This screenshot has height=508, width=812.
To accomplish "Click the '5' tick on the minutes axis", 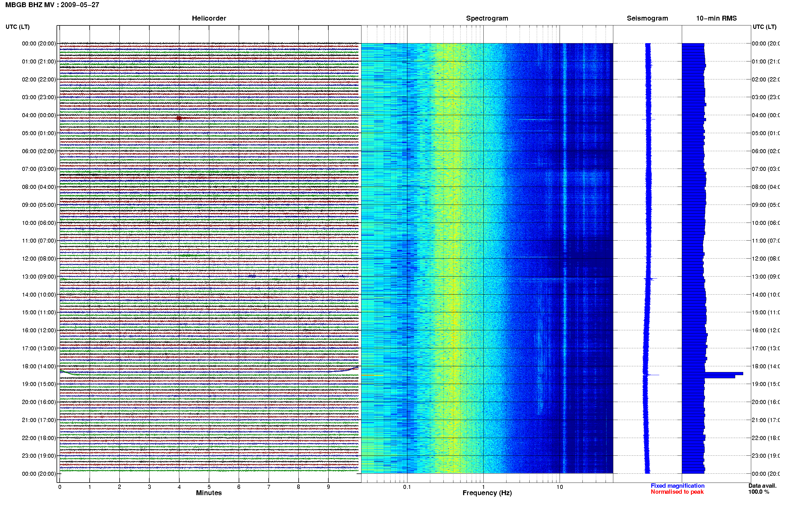I will click(x=209, y=487).
